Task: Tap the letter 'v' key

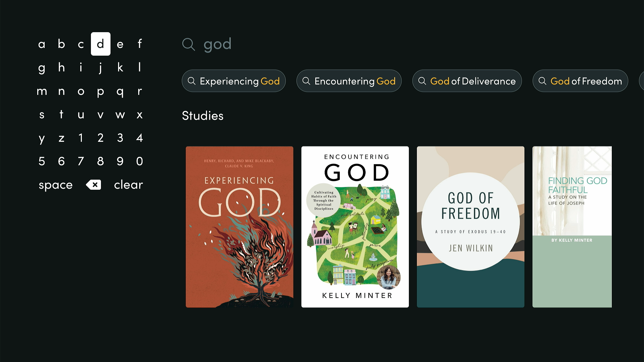Action: point(101,114)
